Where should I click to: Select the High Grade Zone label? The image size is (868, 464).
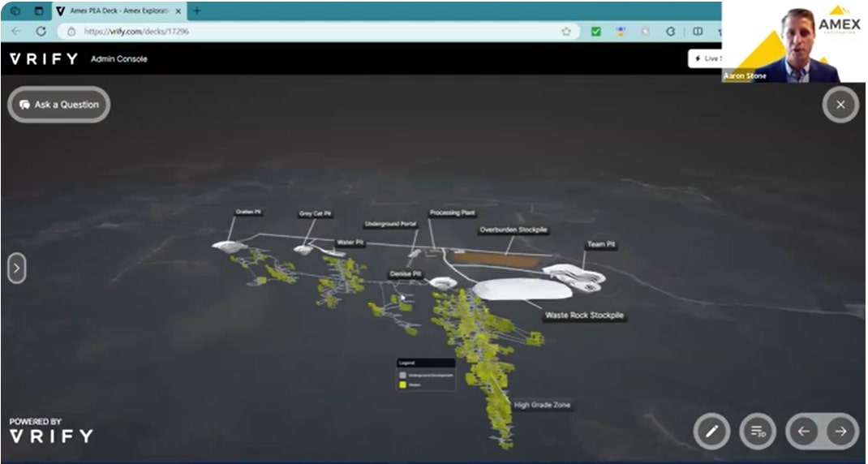pos(542,405)
